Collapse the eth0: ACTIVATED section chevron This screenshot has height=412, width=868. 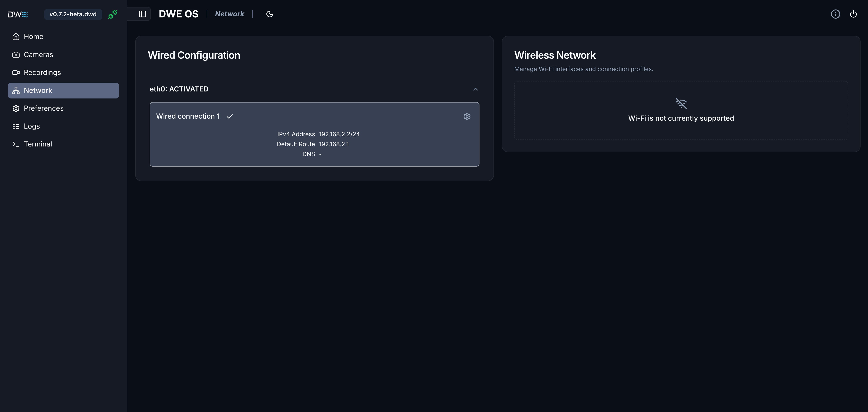coord(475,89)
